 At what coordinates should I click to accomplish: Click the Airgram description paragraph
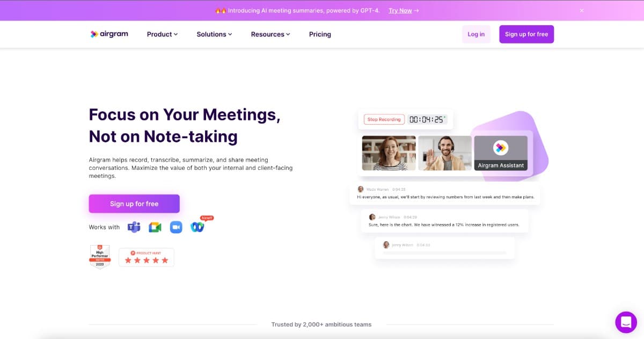[191, 168]
